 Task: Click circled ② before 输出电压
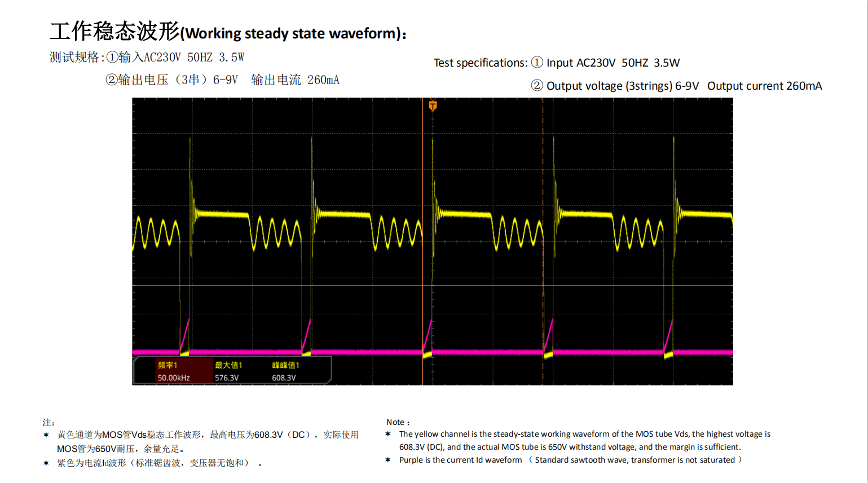click(x=111, y=80)
